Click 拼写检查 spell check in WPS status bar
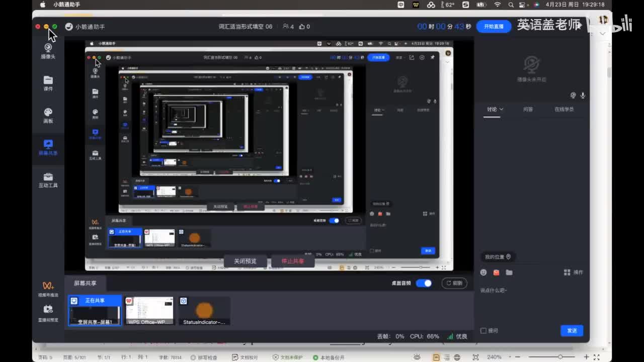This screenshot has height=362, width=644. pyautogui.click(x=204, y=357)
